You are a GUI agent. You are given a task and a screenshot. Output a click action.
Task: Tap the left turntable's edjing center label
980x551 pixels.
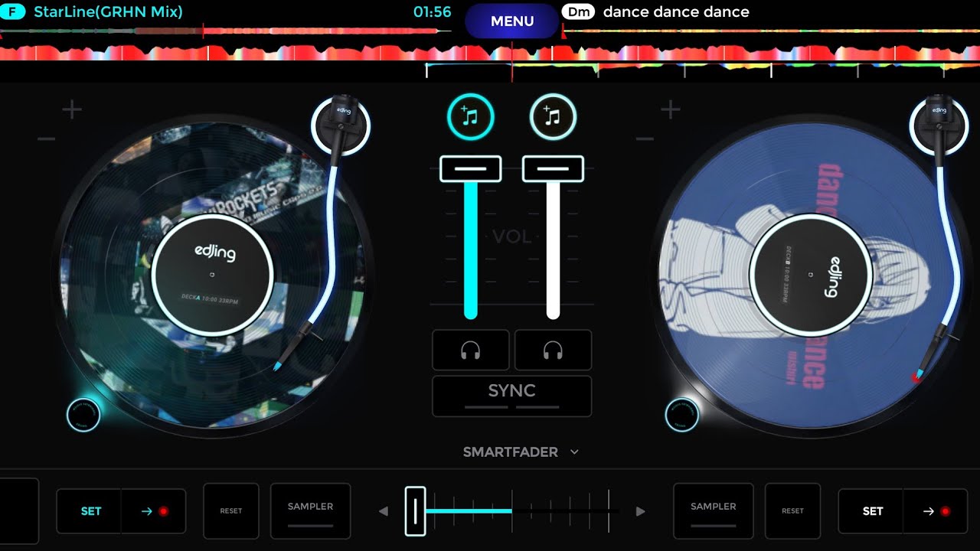click(x=212, y=274)
